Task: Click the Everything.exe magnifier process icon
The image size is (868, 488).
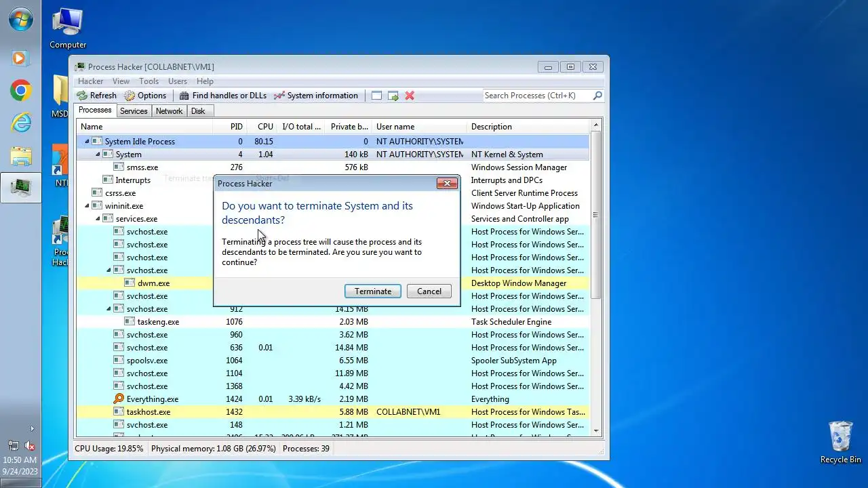Action: (x=119, y=399)
